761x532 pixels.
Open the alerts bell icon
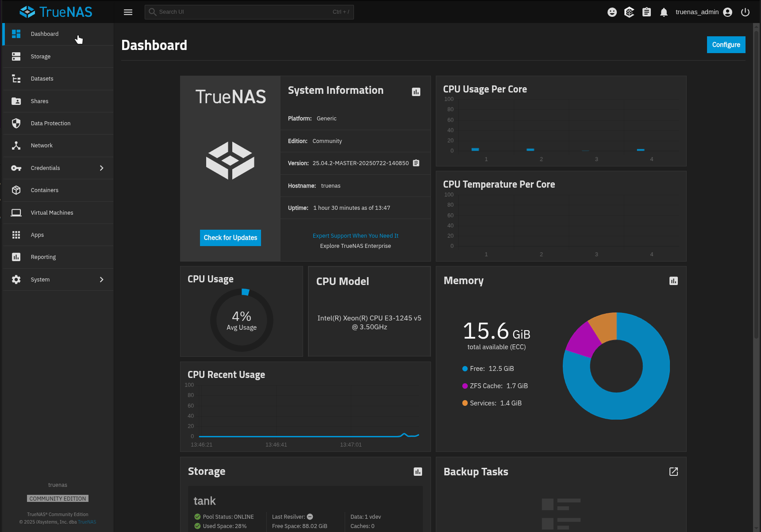click(x=664, y=12)
